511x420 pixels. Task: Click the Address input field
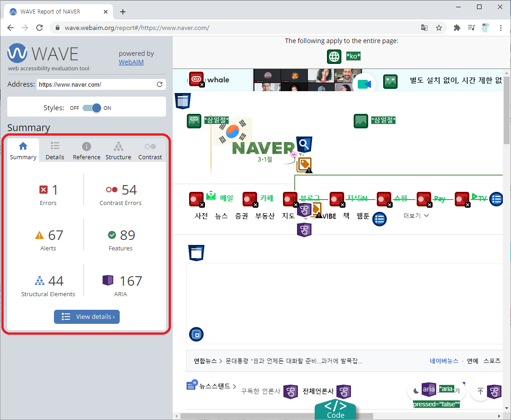97,84
